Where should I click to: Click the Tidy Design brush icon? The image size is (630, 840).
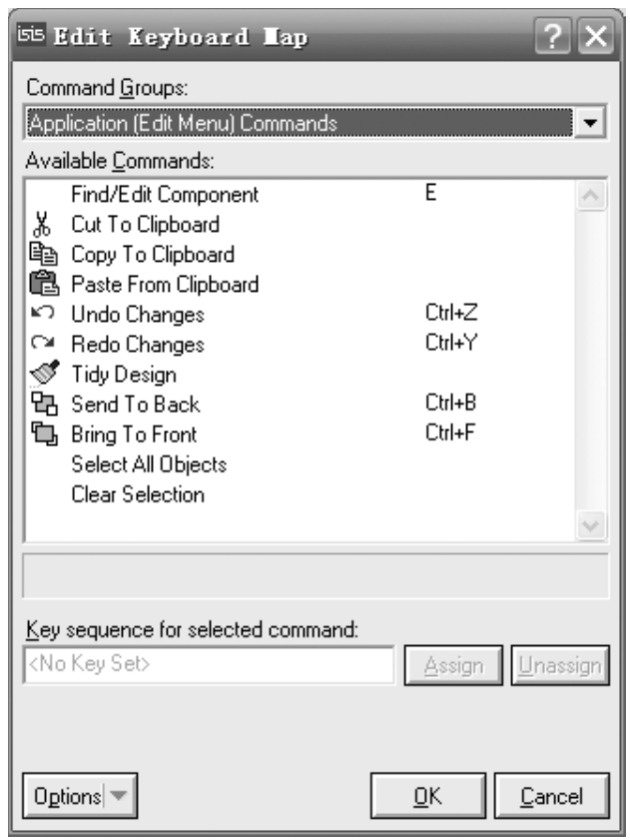tap(42, 375)
